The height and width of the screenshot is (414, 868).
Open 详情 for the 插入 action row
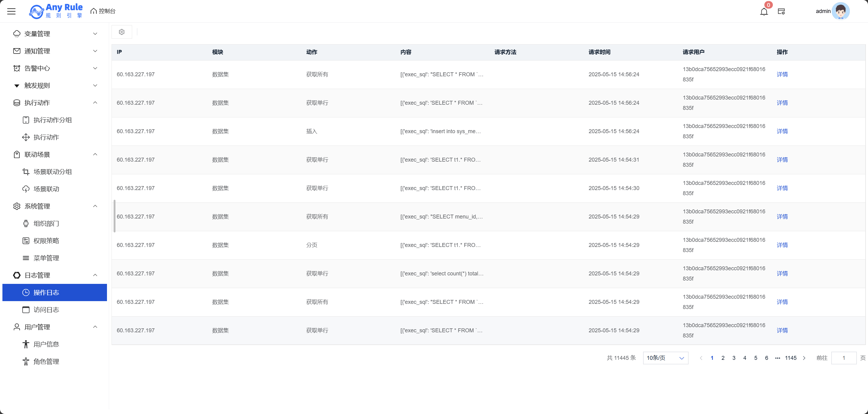point(782,131)
